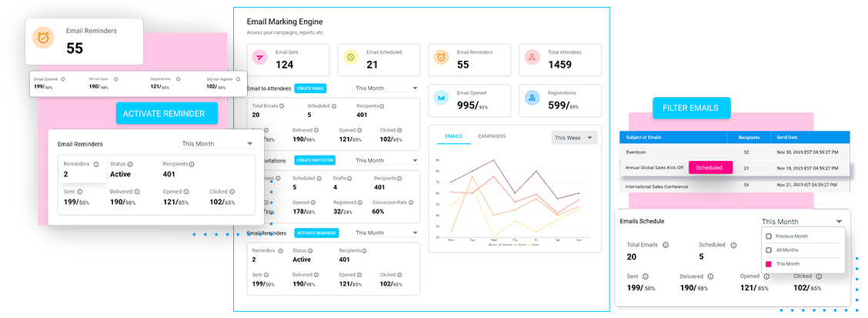Expand This Month dropdown beside Create Email
Image resolution: width=868 pixels, height=318 pixels.
pos(385,89)
